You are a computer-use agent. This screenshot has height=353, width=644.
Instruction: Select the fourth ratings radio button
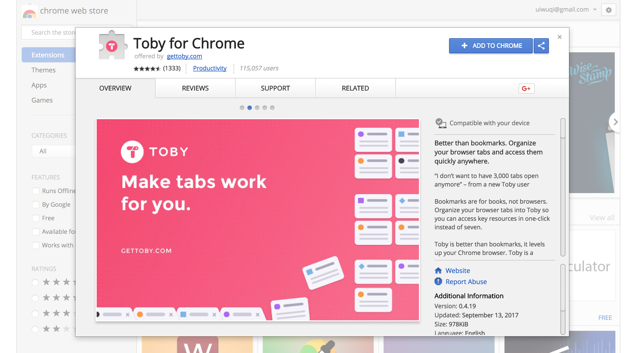tap(35, 329)
